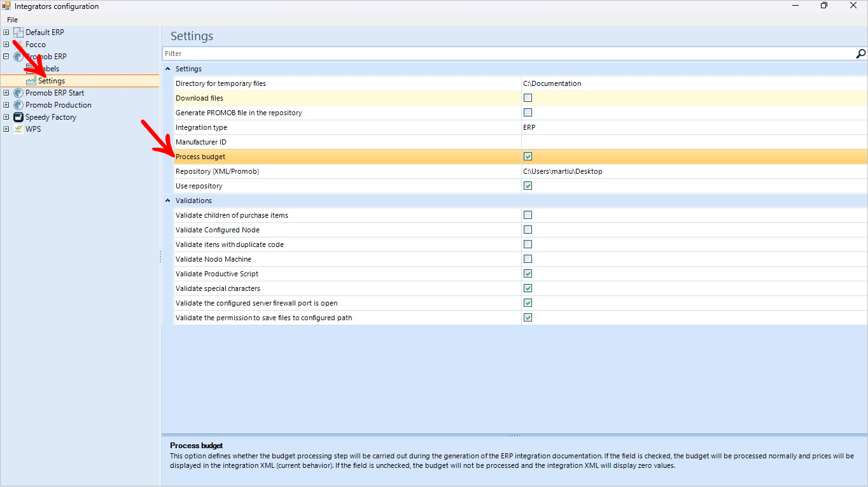Click the Settings chart icon in tree
The width and height of the screenshot is (868, 487).
(x=31, y=81)
